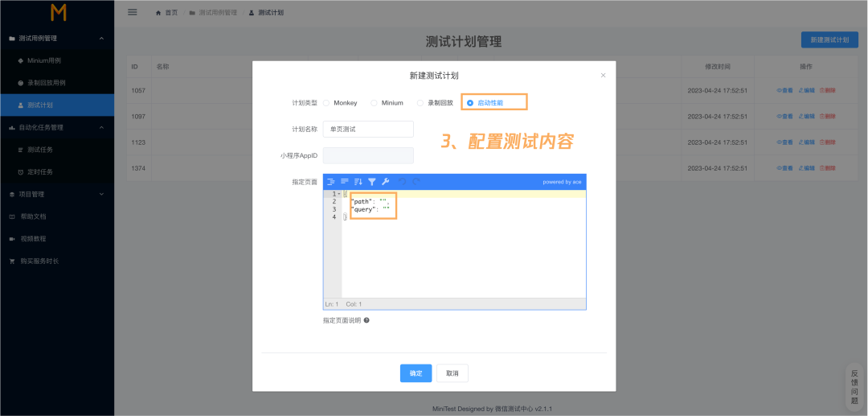Click the 修改时间 column header
Screen dimensions: 868x416
pyautogui.click(x=718, y=67)
